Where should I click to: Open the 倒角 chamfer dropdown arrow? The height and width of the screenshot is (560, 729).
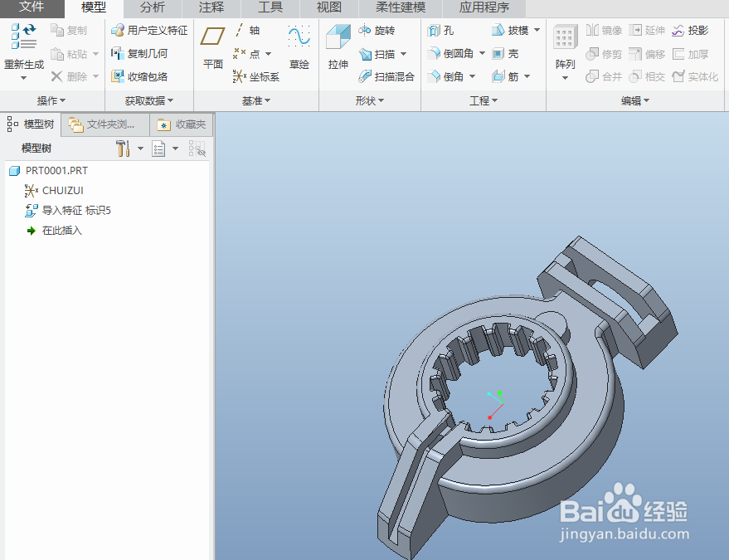pos(472,76)
